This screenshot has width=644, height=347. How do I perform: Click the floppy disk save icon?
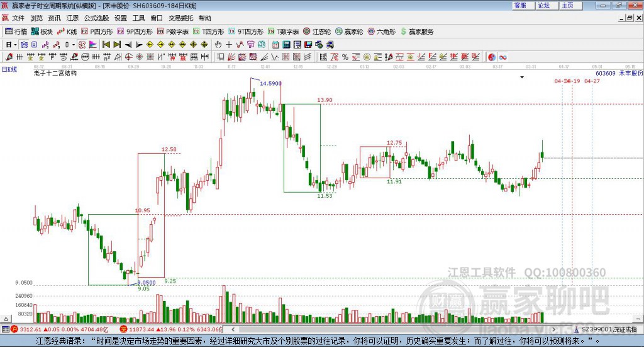pyautogui.click(x=308, y=45)
